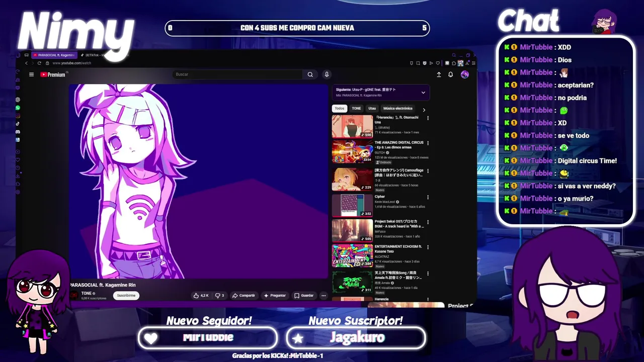Expand the Siguiente mix playlist panel

point(423,93)
